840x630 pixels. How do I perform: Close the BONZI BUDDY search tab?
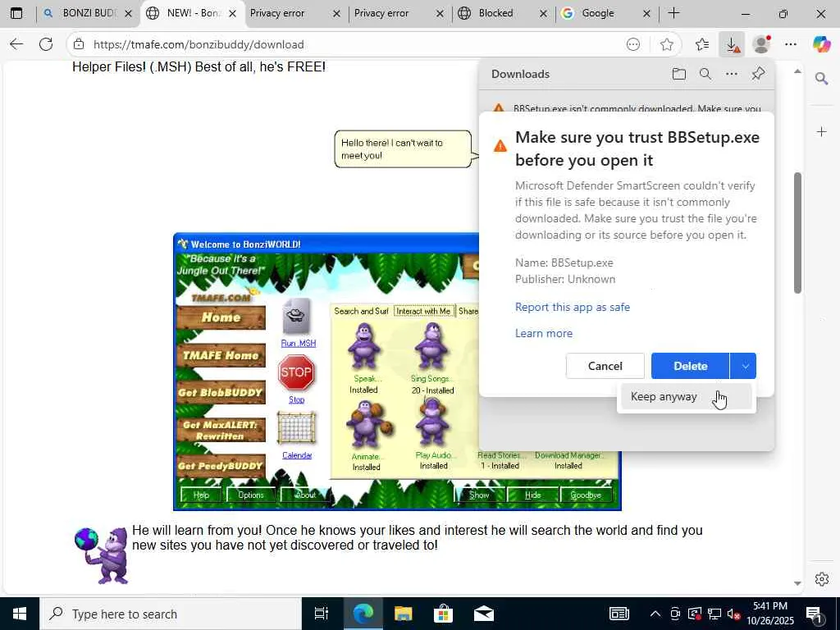[128, 14]
